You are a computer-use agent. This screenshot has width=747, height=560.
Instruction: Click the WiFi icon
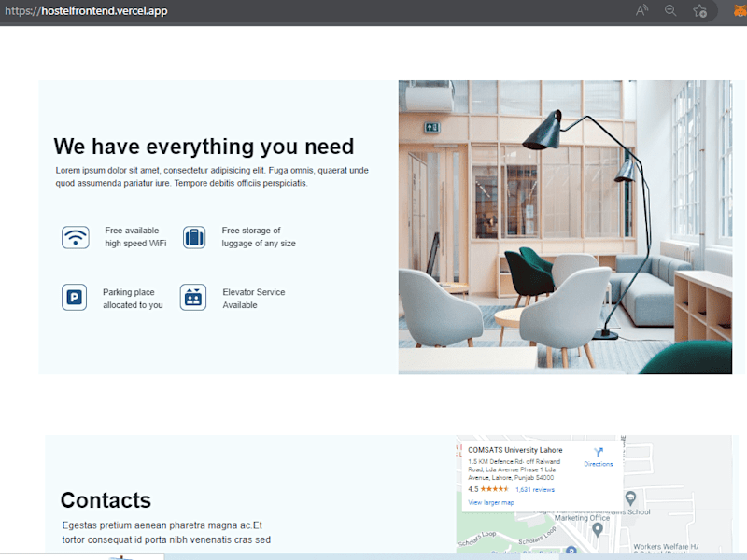coord(76,237)
